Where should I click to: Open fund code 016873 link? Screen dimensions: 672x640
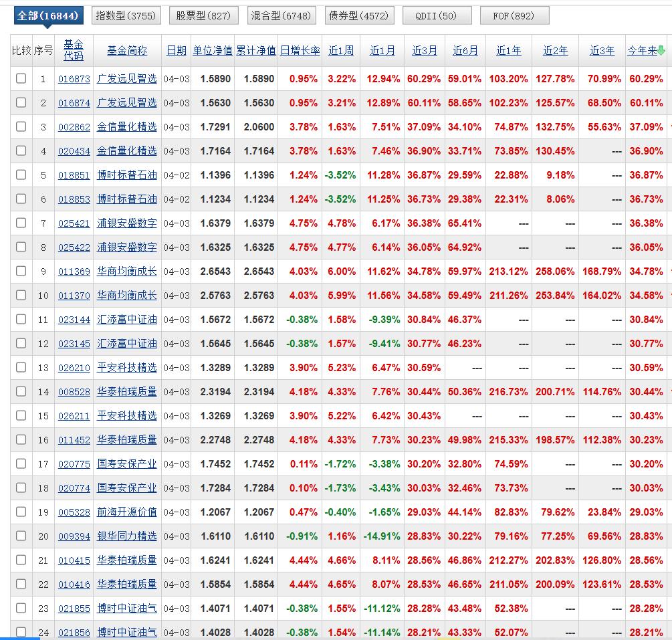click(74, 78)
